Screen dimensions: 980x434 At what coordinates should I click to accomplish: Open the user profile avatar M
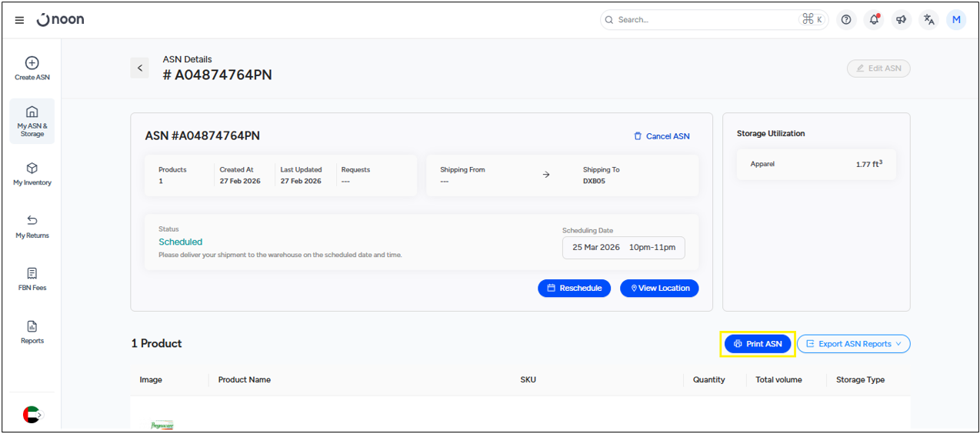(956, 20)
